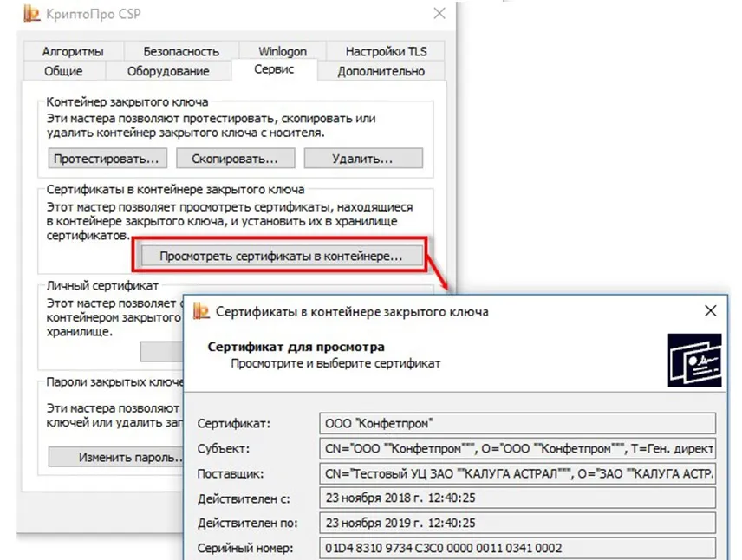The image size is (742, 560).
Task: Open the Безопасность tab
Action: (x=180, y=51)
